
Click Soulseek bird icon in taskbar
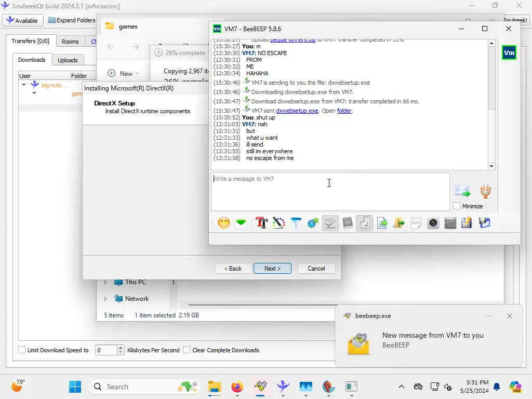tap(283, 387)
